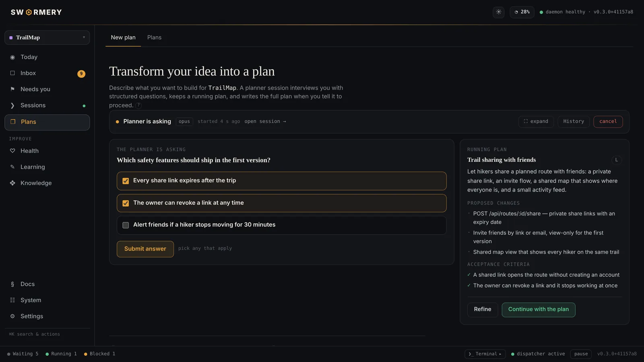Click the System list icon
This screenshot has width=644, height=362.
(12, 300)
